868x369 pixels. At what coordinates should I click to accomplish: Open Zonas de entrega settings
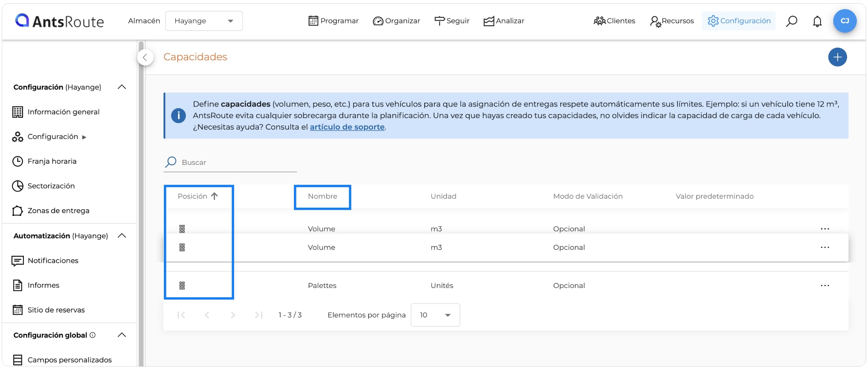[x=50, y=211]
